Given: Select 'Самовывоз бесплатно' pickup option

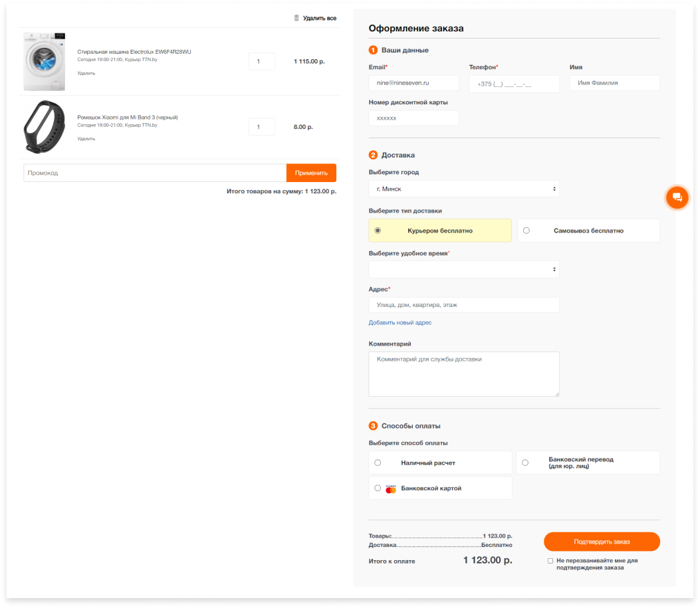Looking at the screenshot, I should [x=526, y=231].
